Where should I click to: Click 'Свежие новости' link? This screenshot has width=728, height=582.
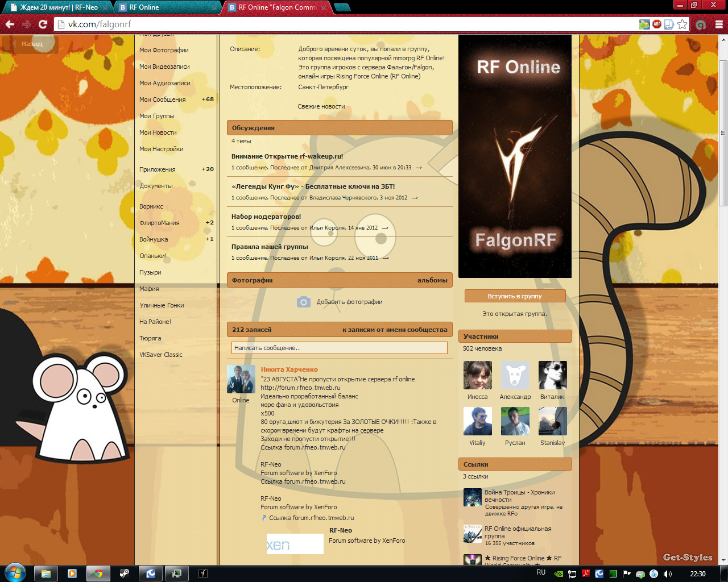pyautogui.click(x=321, y=106)
